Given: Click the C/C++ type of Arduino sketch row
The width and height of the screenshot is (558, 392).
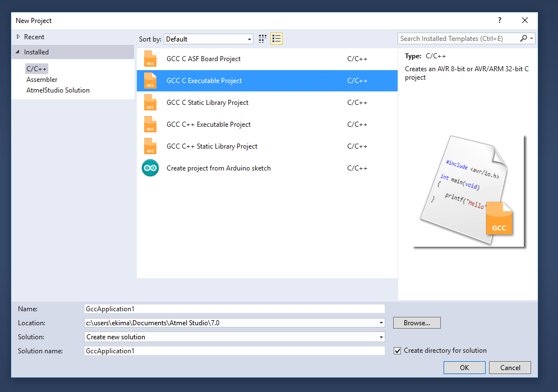Looking at the screenshot, I should [357, 168].
